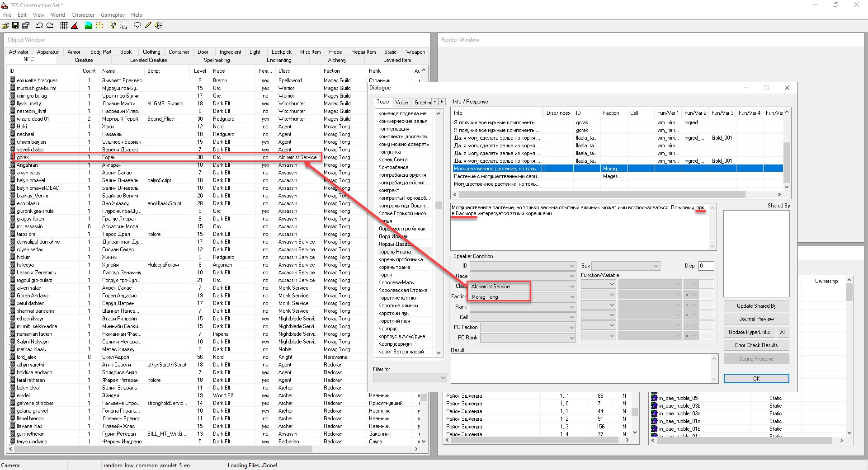Screen dimensions: 868x470
Task: Open the Faction dropdown showing Morag Tong
Action: (523, 297)
